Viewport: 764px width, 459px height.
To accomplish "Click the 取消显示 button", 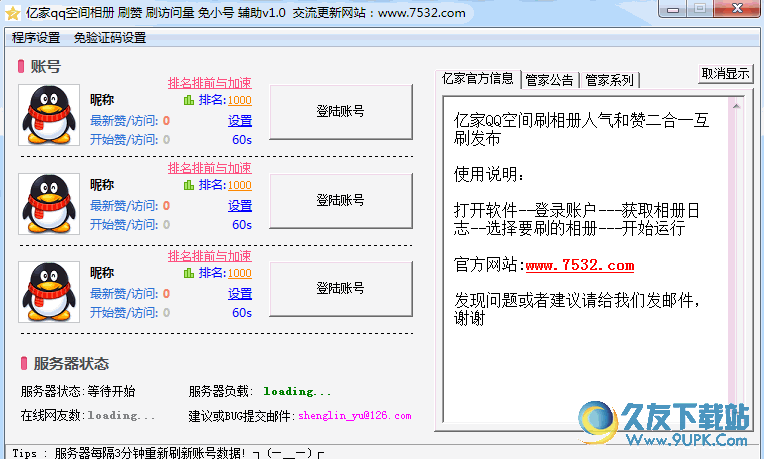I will pyautogui.click(x=725, y=74).
